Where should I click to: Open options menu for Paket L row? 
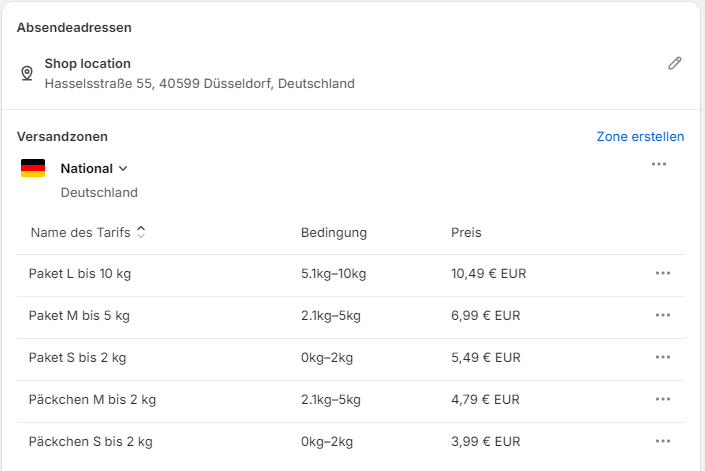[662, 273]
